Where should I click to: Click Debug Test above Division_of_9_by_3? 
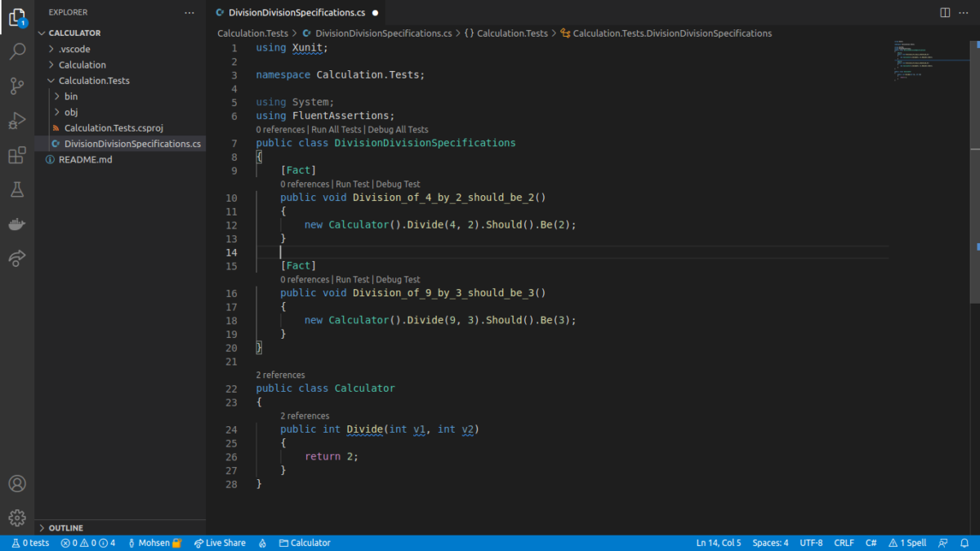coord(398,279)
